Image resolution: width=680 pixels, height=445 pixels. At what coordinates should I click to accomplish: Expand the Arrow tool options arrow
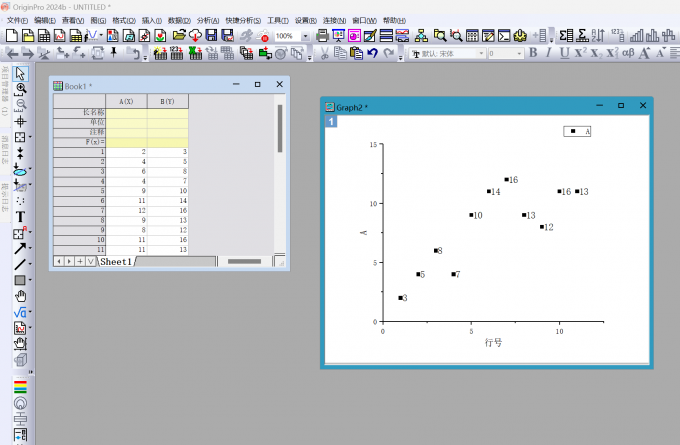(30, 248)
